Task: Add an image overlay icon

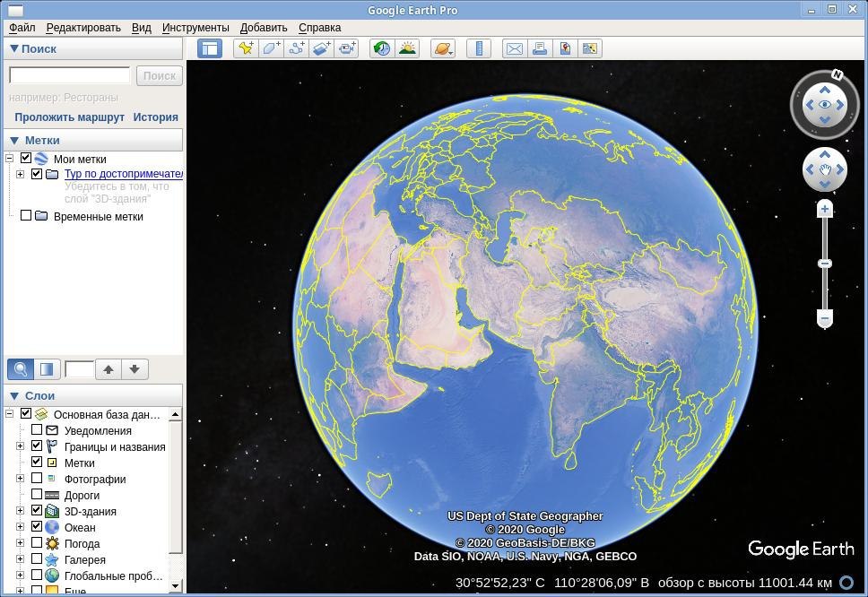Action: click(322, 48)
